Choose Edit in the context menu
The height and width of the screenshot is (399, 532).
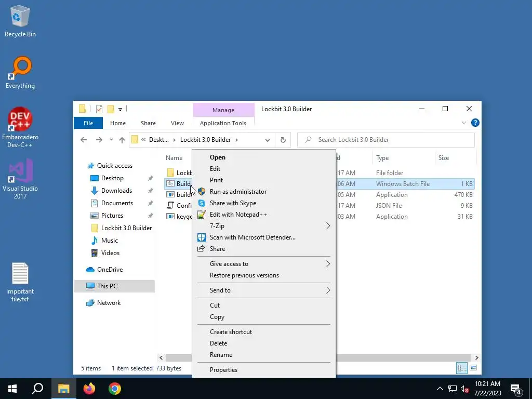point(264,169)
